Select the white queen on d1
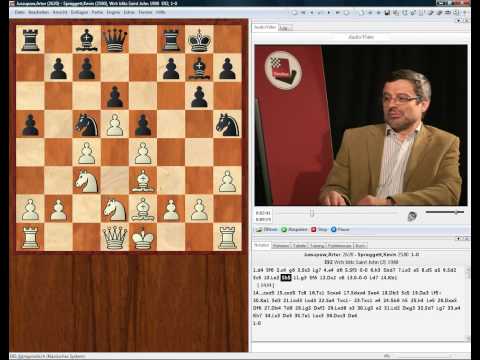This screenshot has width=480, height=360. point(115,237)
